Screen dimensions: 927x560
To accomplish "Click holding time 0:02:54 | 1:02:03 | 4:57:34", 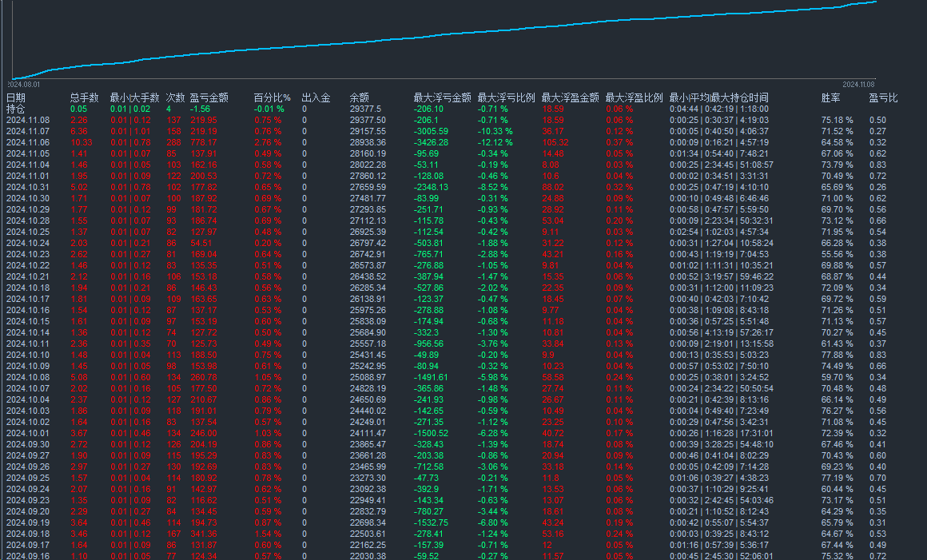I will [719, 232].
